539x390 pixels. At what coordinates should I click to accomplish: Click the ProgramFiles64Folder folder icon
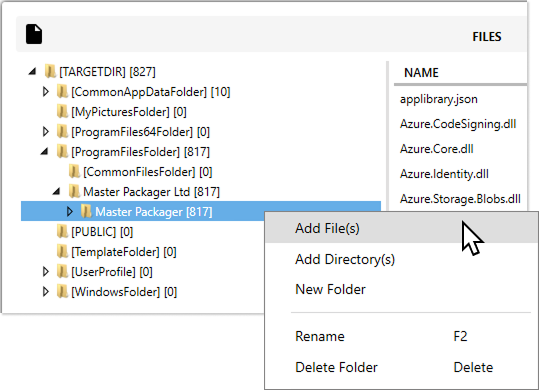(x=62, y=132)
